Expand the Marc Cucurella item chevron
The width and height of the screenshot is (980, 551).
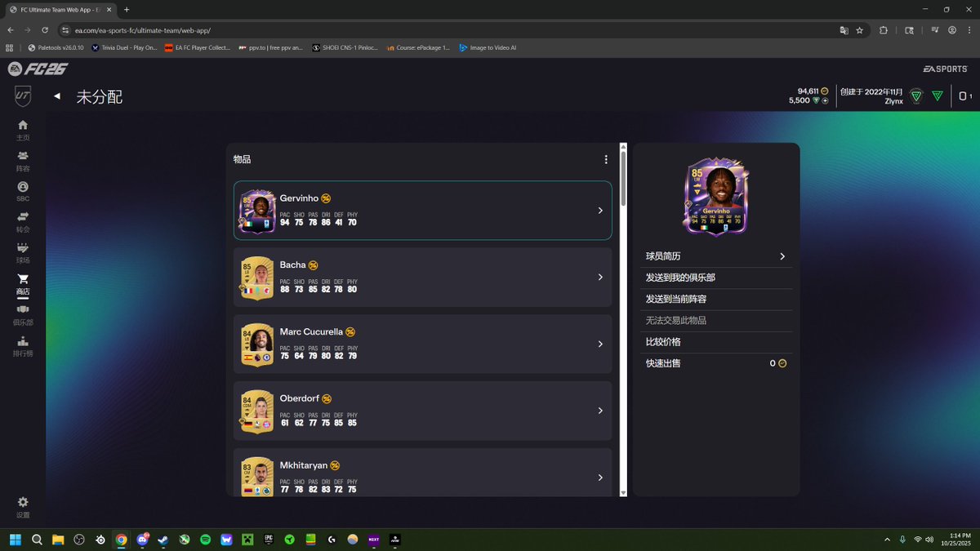tap(600, 344)
